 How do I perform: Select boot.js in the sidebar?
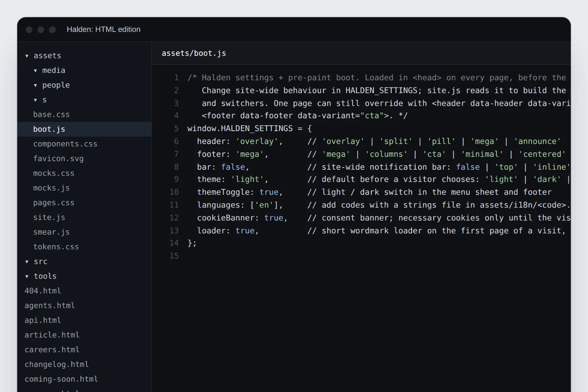tap(84, 129)
